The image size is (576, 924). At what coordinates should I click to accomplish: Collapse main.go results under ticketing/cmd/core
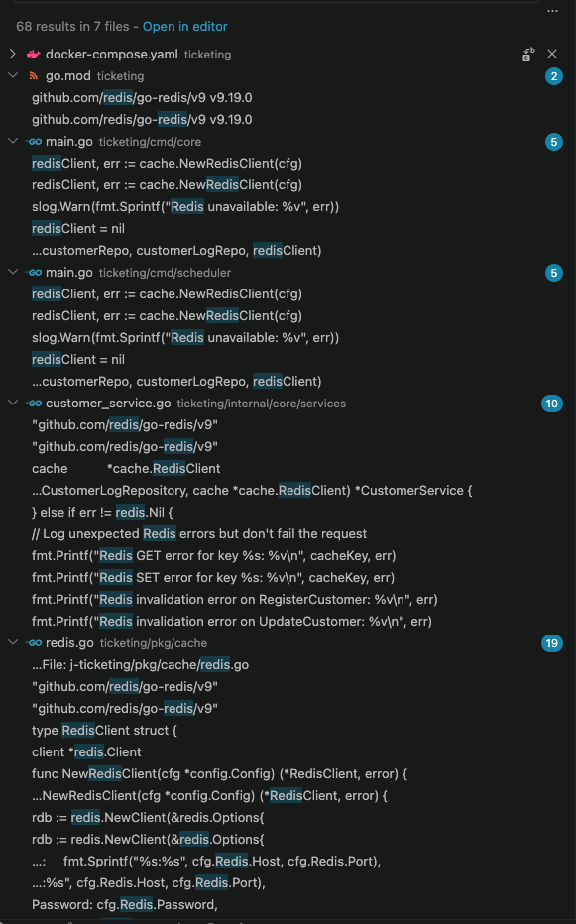(x=12, y=142)
